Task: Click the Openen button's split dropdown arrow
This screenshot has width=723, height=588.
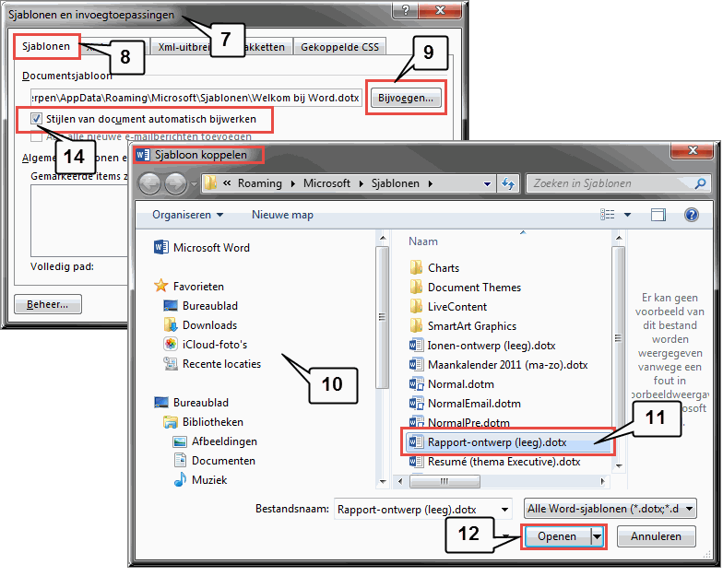Action: click(598, 536)
